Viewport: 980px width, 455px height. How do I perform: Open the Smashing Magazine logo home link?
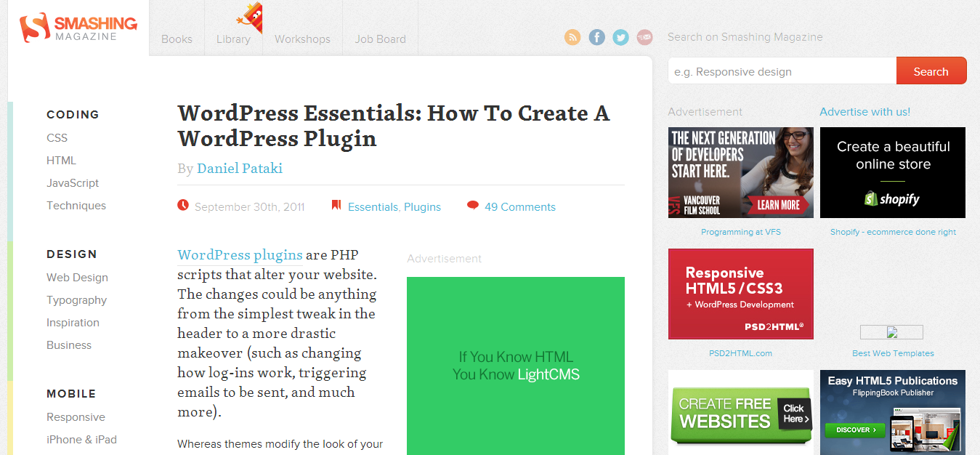click(78, 27)
